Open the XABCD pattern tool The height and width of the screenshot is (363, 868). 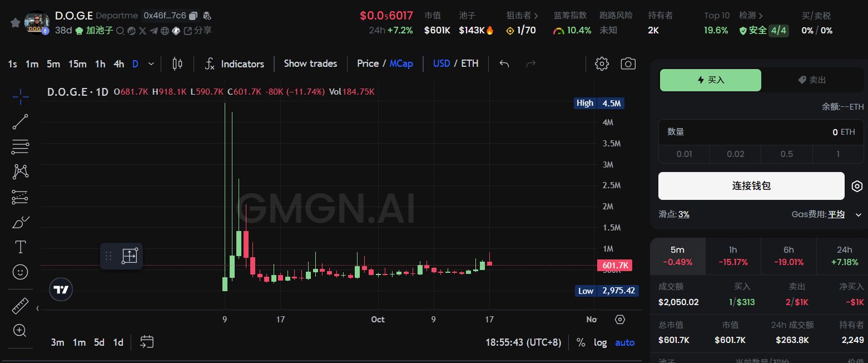[x=20, y=171]
